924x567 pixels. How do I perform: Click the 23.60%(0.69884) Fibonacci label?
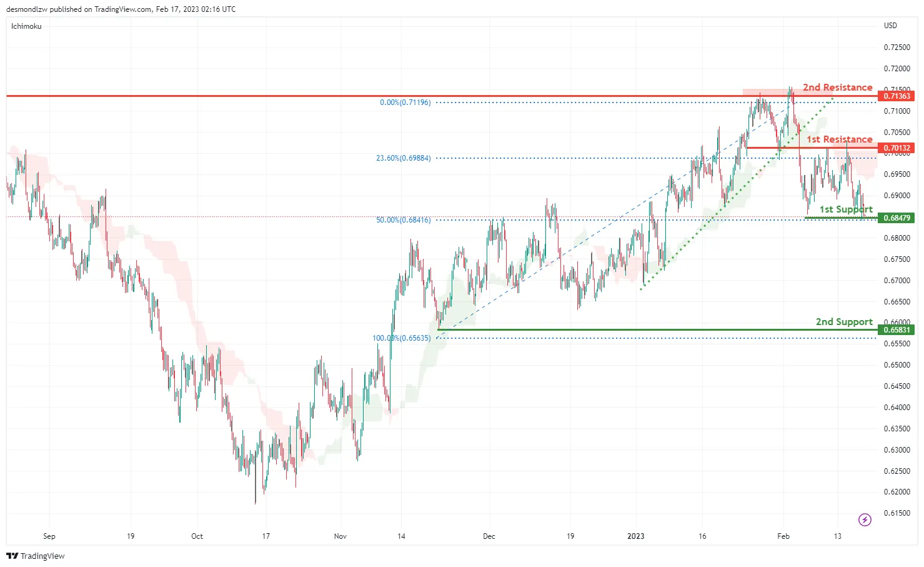tap(404, 158)
